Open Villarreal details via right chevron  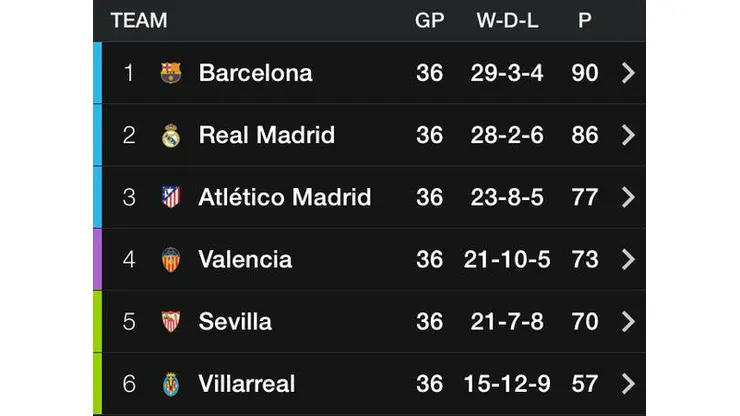pyautogui.click(x=628, y=384)
